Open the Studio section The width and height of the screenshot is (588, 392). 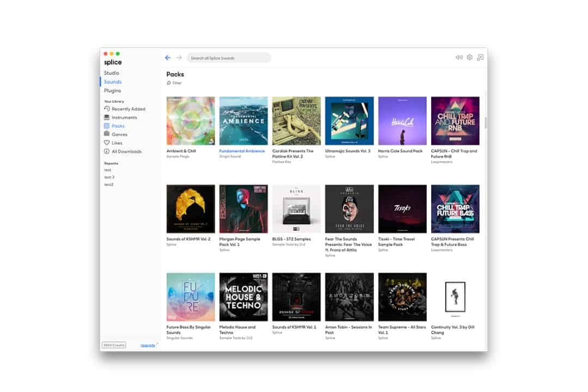(x=112, y=73)
